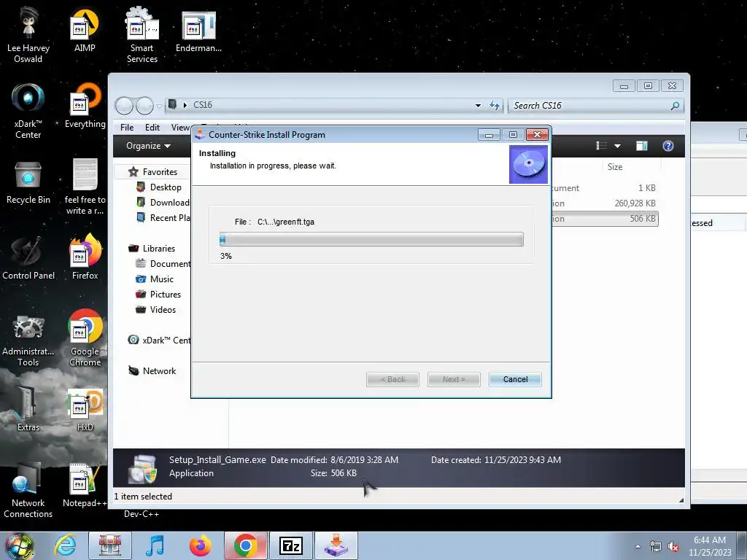Select Favorites in the navigation pane
The image size is (747, 560).
(160, 172)
